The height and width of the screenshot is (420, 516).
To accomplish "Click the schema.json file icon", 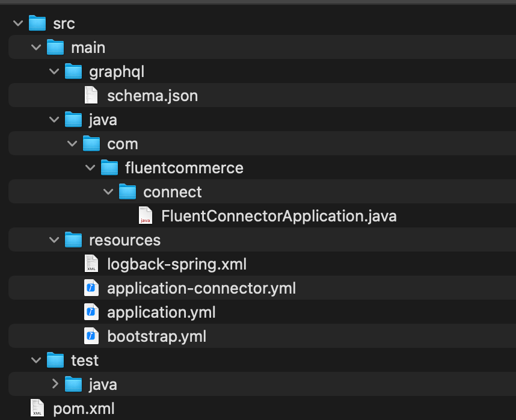I will 91,95.
